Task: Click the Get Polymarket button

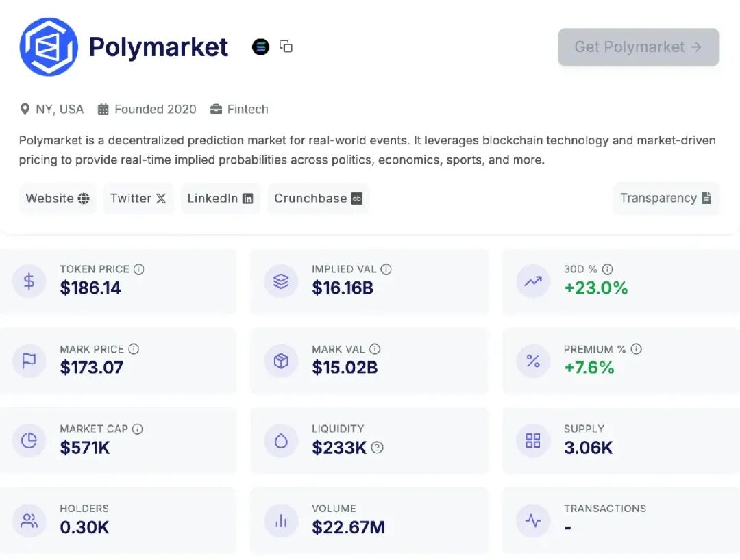Action: [638, 47]
